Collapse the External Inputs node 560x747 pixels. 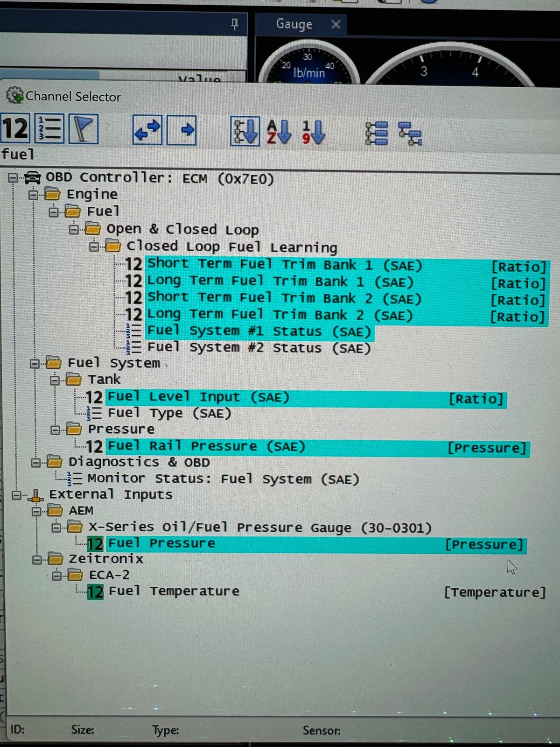pos(16,495)
